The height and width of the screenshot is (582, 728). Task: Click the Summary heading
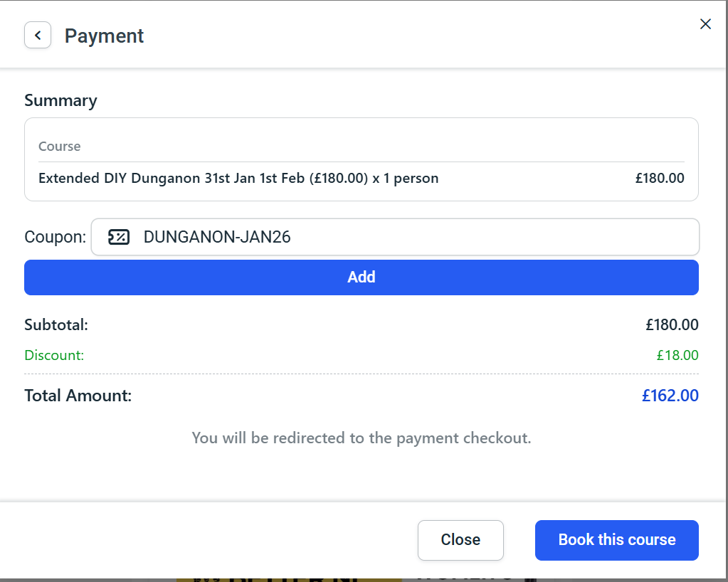pyautogui.click(x=60, y=100)
